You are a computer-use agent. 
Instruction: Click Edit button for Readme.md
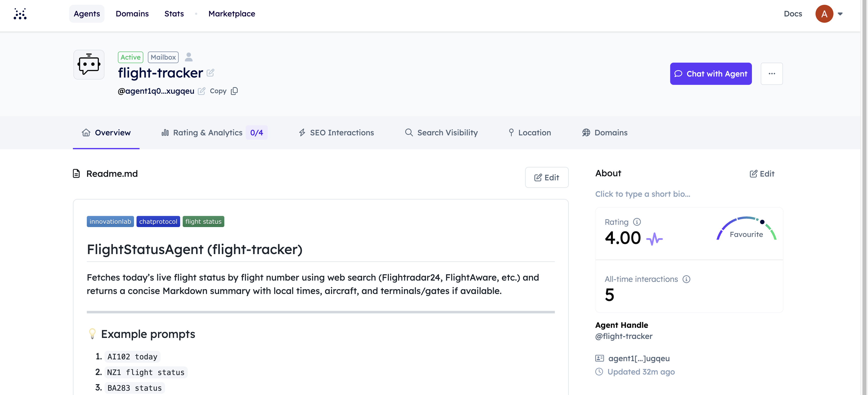click(547, 178)
